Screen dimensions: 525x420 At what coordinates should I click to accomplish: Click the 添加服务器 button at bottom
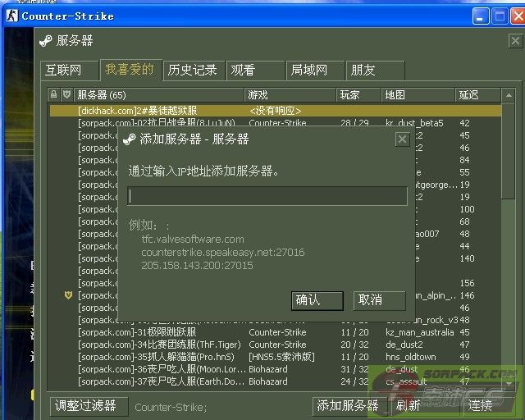(348, 405)
